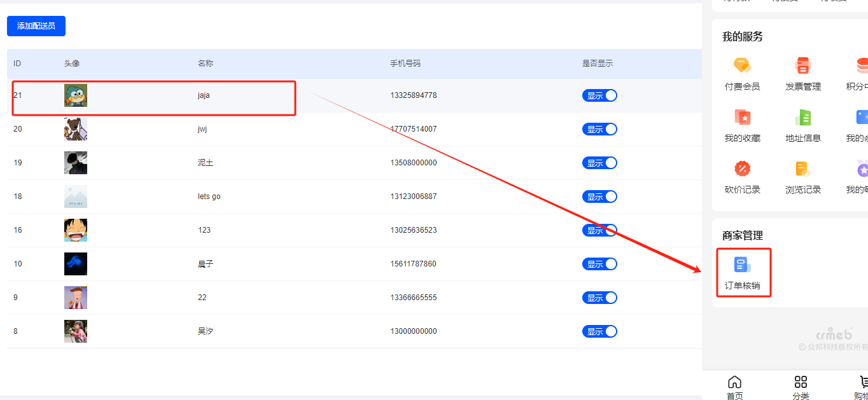Click phone number 15611787860

coord(414,264)
